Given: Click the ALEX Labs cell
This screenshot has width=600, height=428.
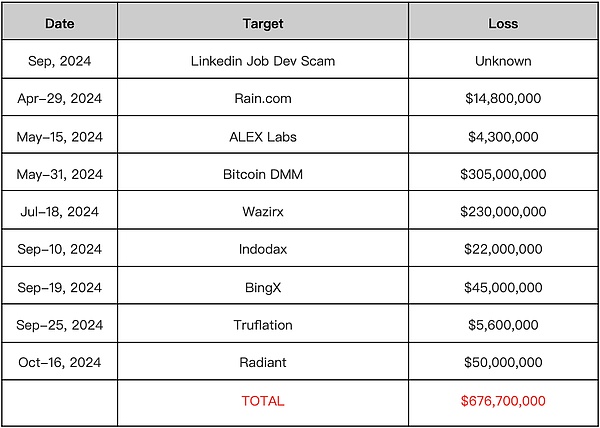Looking at the screenshot, I should pyautogui.click(x=262, y=136).
